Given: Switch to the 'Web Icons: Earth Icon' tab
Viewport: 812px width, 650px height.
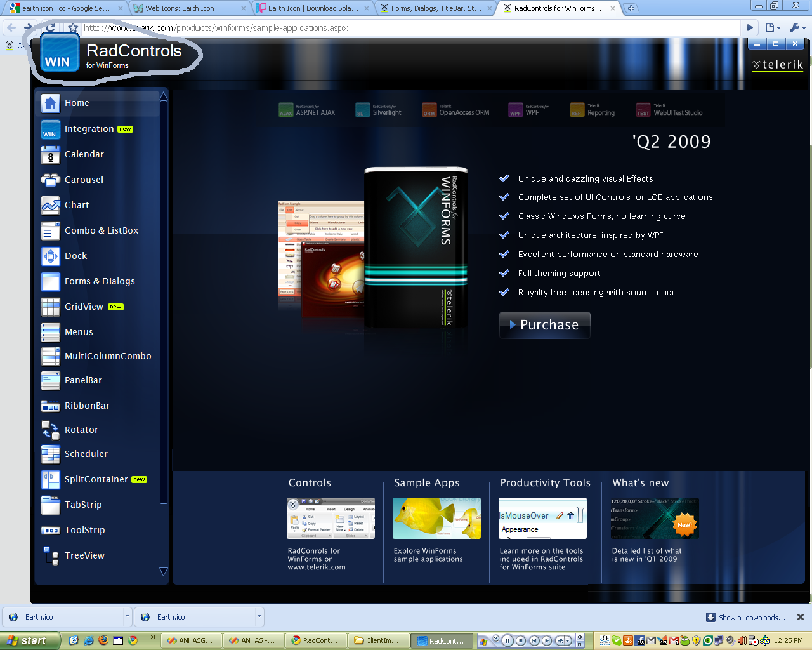Looking at the screenshot, I should click(x=189, y=8).
